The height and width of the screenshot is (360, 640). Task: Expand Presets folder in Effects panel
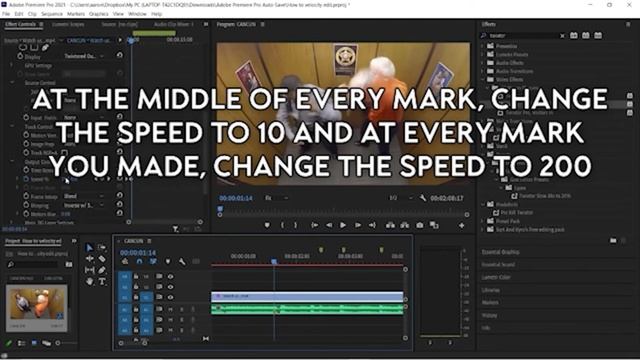tap(482, 46)
